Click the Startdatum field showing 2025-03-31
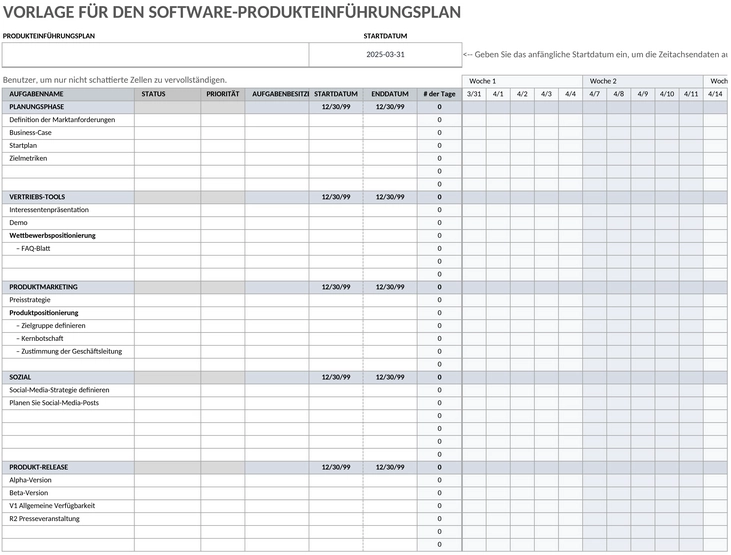Viewport: 731px width, 555px height. pyautogui.click(x=385, y=55)
